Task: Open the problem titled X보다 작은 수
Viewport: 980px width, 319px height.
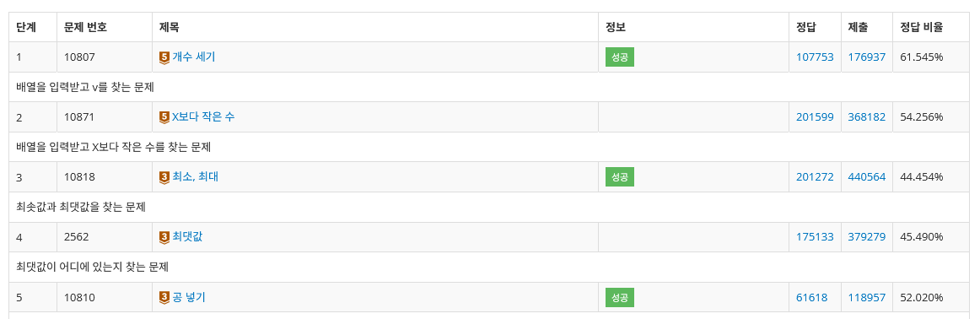Action: coord(204,117)
